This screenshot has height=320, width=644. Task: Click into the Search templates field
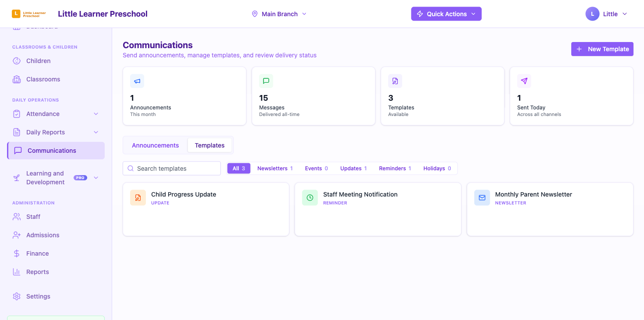[172, 169]
